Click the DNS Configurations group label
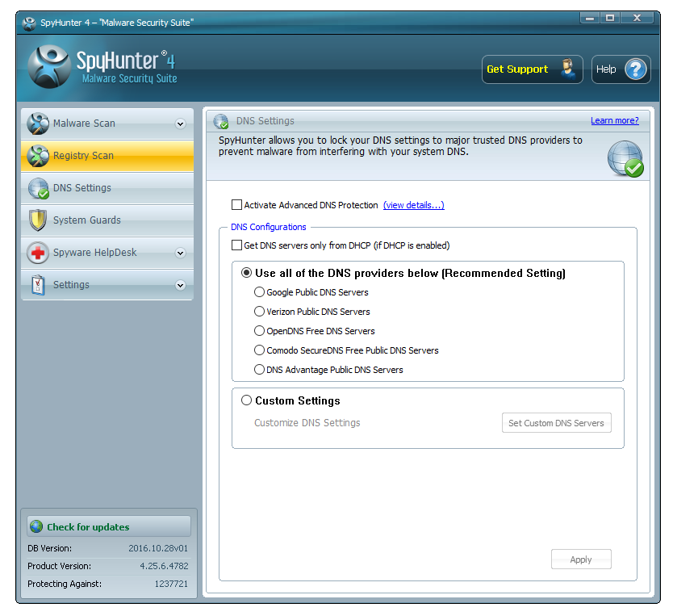 pos(268,227)
